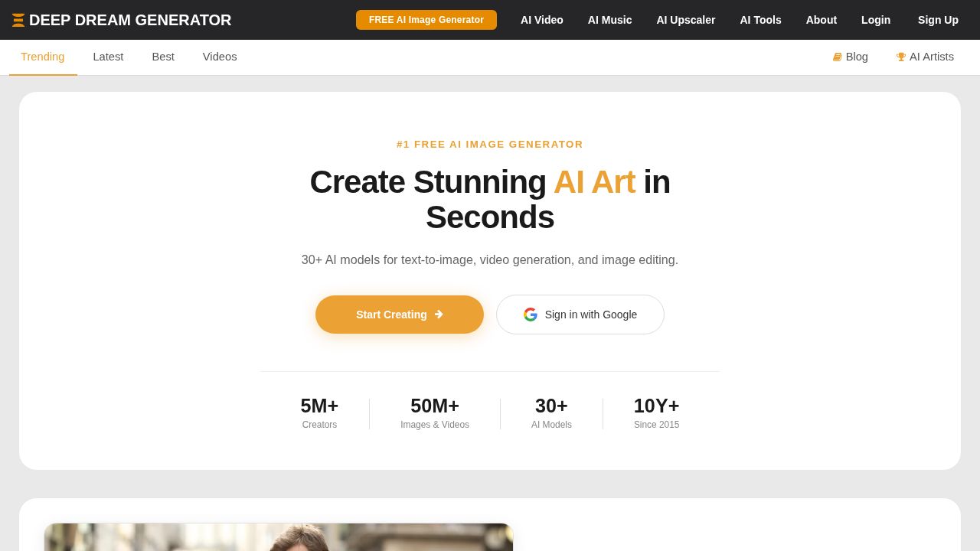Click the arrow icon in Start Creating

pos(439,315)
